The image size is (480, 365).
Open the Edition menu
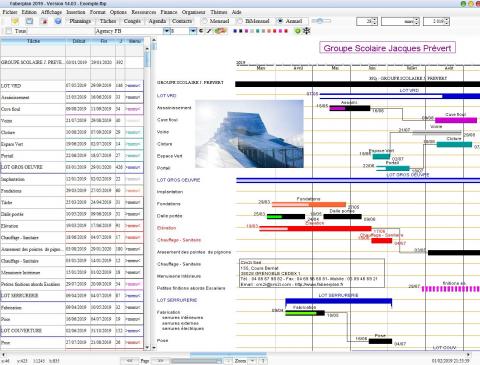click(x=29, y=12)
